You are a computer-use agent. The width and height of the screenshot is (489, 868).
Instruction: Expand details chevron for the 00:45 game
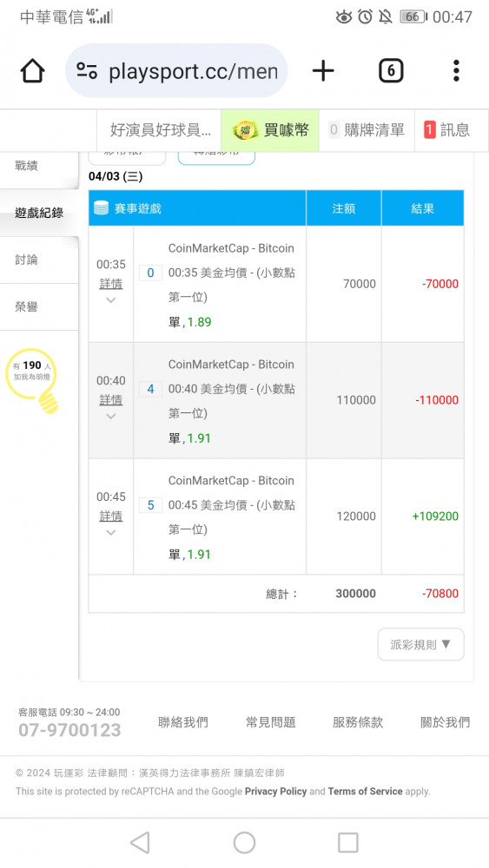111,533
